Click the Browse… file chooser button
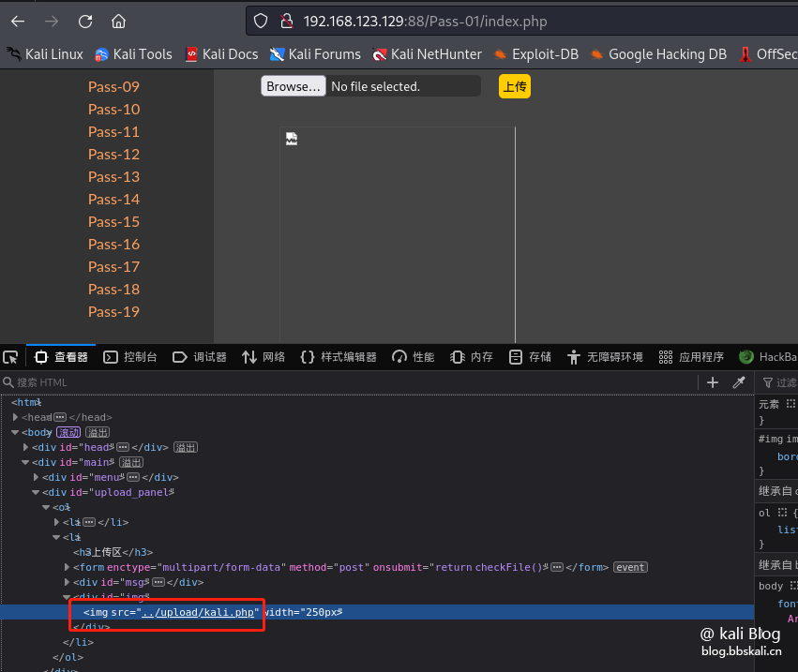 (x=294, y=86)
